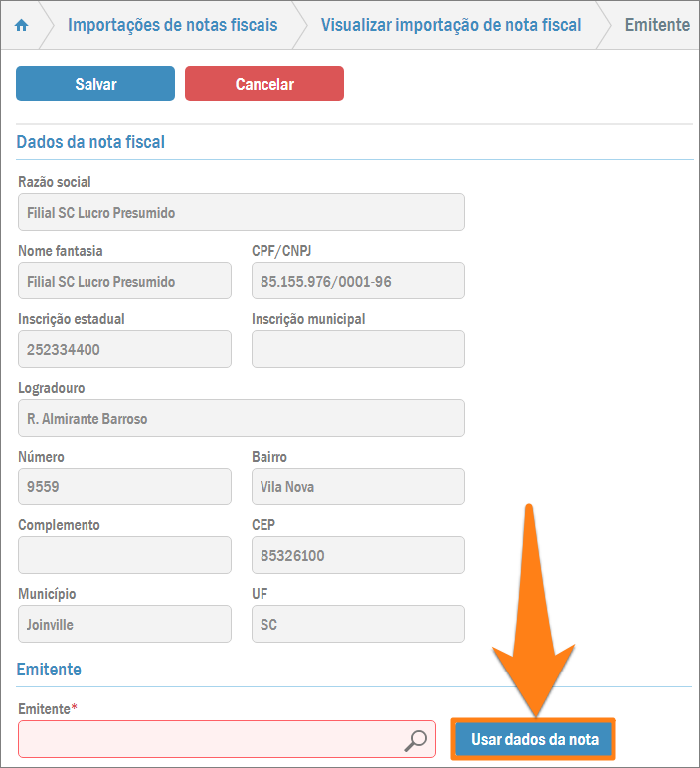Click the Número field showing 9559
Image resolution: width=700 pixels, height=768 pixels.
(x=124, y=486)
